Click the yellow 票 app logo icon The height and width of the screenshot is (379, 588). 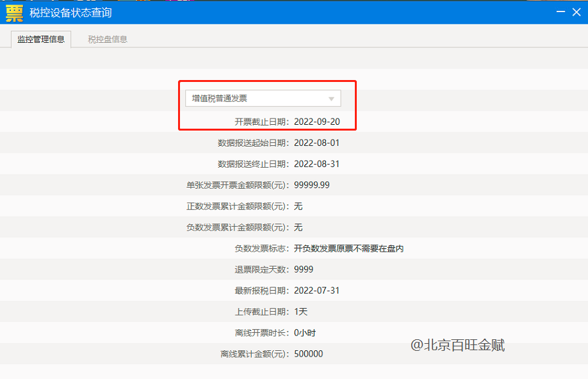point(14,13)
